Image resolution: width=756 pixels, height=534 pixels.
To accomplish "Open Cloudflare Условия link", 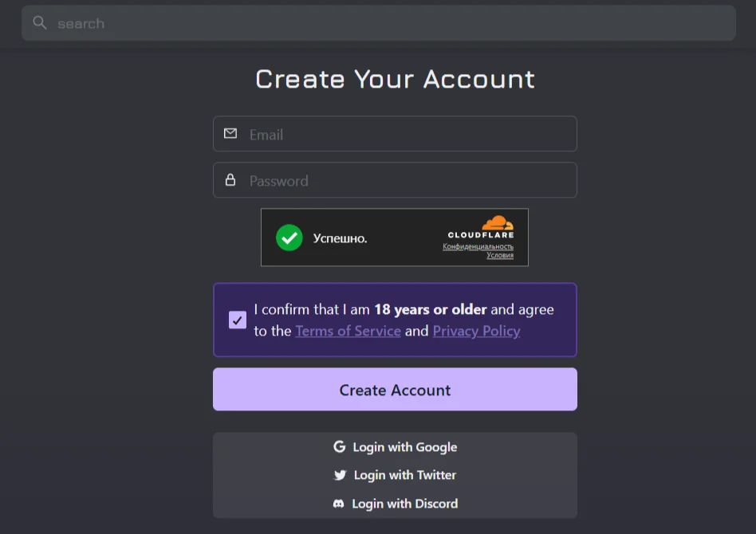I will (x=500, y=255).
